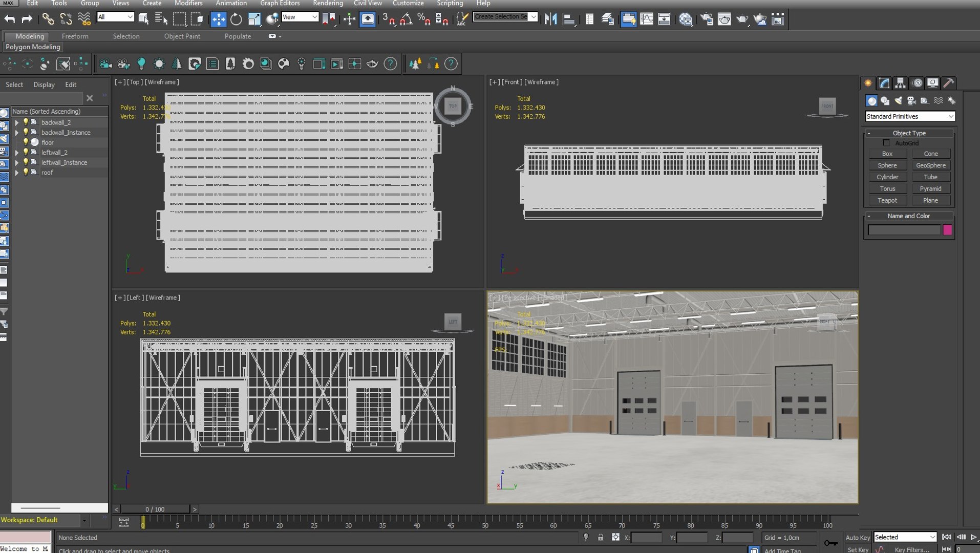Click the X coordinate input field

pos(646,537)
